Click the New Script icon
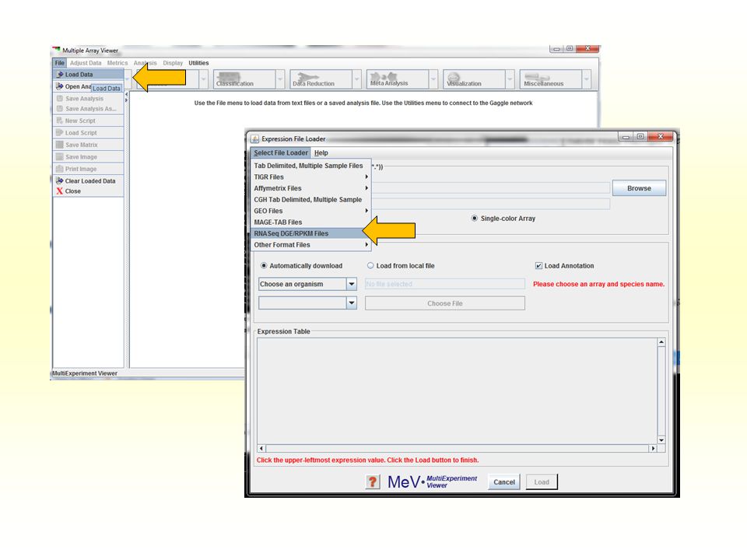This screenshot has width=747, height=560. click(60, 121)
